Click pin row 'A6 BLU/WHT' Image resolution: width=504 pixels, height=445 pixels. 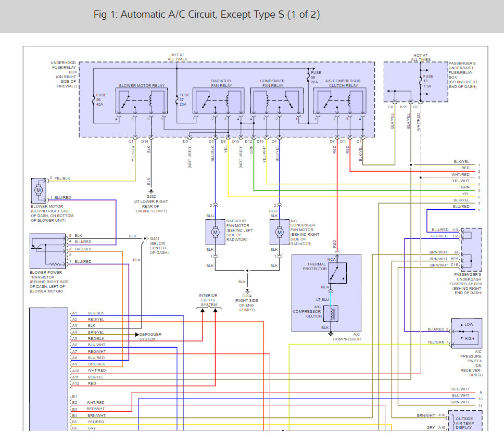[89, 345]
